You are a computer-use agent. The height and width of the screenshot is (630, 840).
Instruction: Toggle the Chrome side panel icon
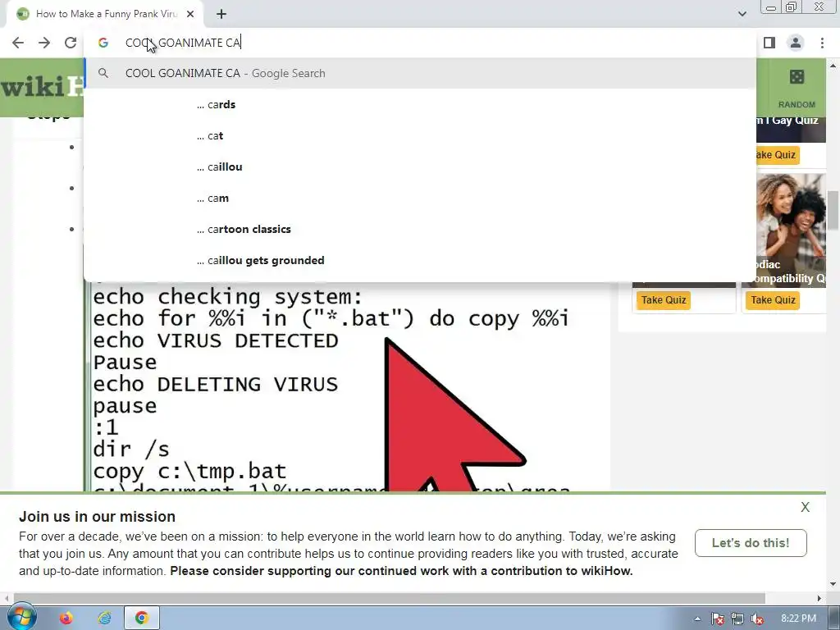click(x=769, y=43)
